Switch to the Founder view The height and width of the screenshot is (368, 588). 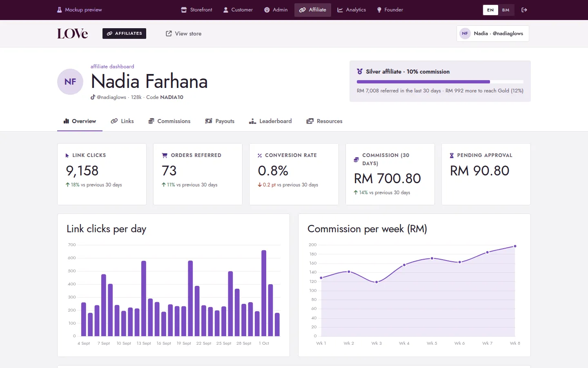click(390, 10)
